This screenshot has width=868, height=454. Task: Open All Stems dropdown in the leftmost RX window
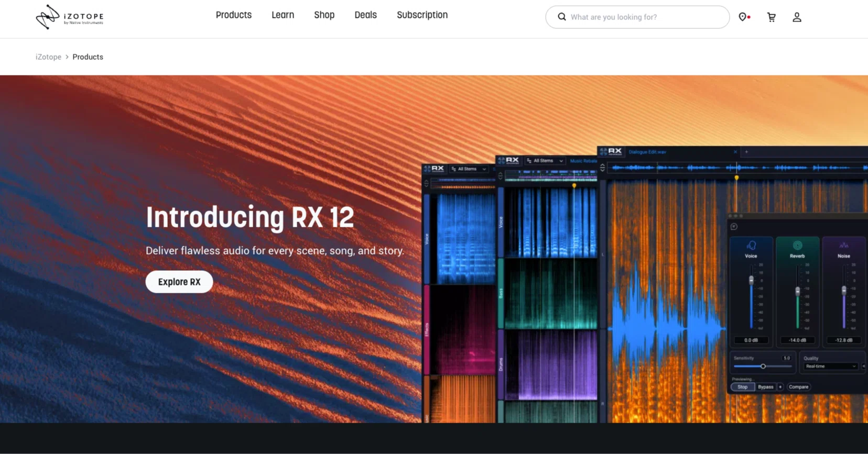pos(469,169)
